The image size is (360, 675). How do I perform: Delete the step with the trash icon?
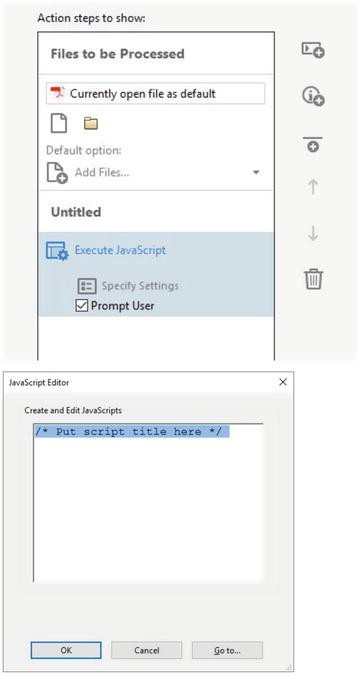313,279
